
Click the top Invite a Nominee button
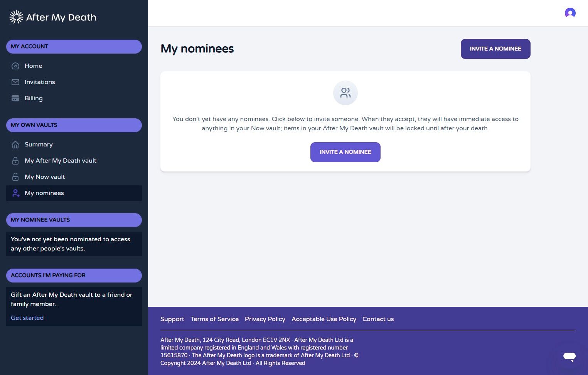[x=495, y=49]
